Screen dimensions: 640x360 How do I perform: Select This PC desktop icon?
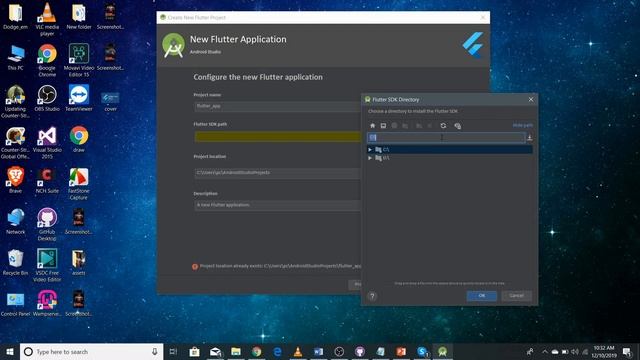tap(16, 57)
